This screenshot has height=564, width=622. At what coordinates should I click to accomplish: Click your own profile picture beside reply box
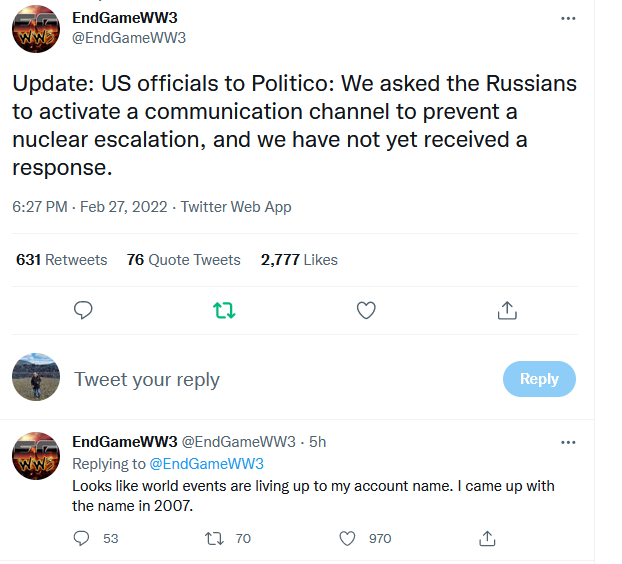(36, 377)
